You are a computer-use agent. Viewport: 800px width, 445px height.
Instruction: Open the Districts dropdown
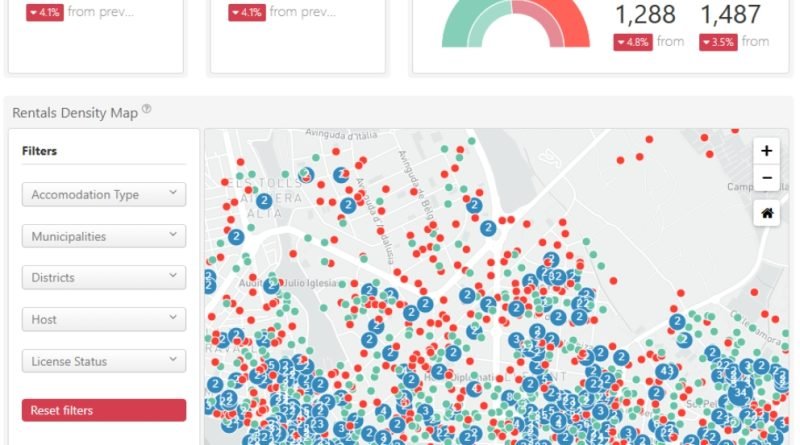(x=104, y=278)
